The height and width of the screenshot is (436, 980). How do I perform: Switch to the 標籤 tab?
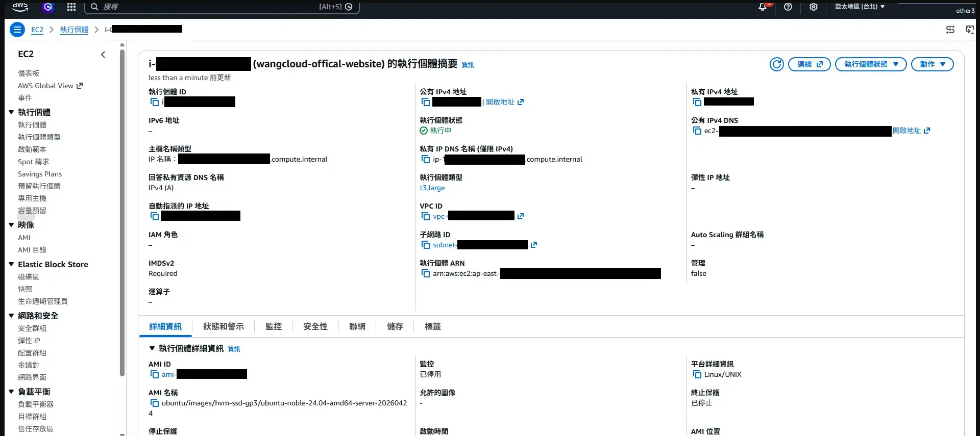tap(433, 326)
